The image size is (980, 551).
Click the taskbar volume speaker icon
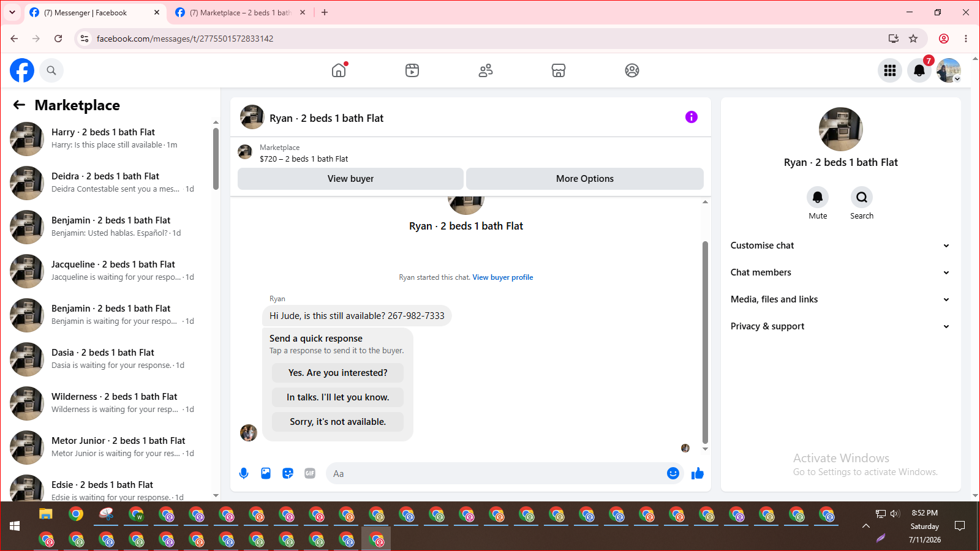[x=895, y=514]
